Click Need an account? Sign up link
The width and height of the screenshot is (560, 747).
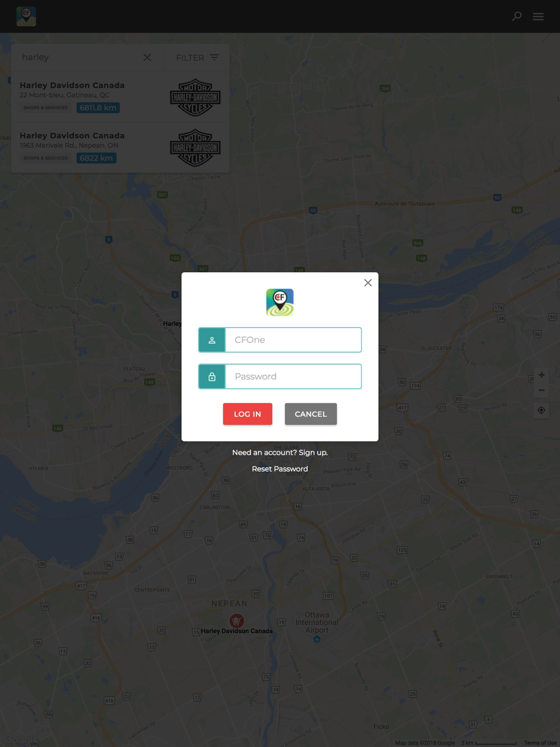(x=280, y=452)
